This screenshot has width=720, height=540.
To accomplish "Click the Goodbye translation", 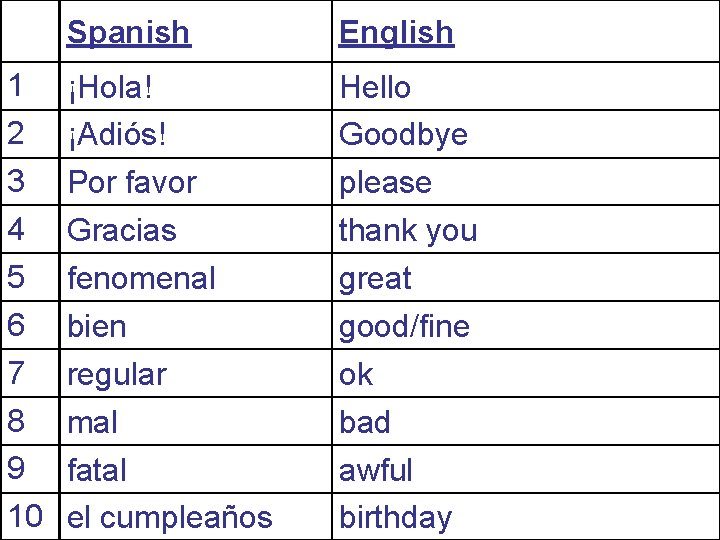I will click(403, 135).
